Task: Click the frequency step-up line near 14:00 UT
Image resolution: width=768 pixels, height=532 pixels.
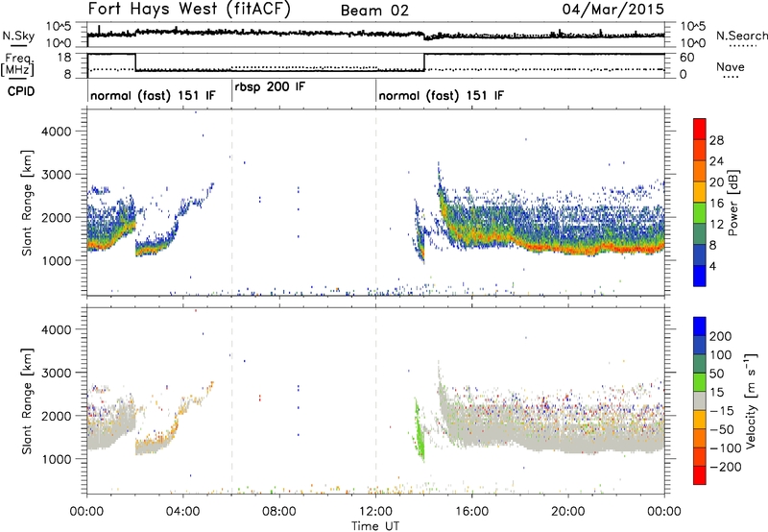Action: [424, 62]
